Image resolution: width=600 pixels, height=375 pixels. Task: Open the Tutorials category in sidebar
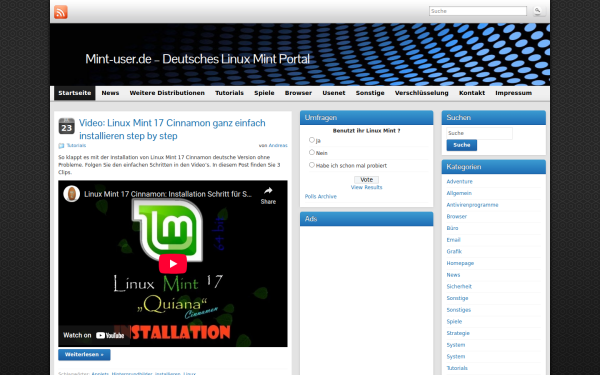[457, 368]
